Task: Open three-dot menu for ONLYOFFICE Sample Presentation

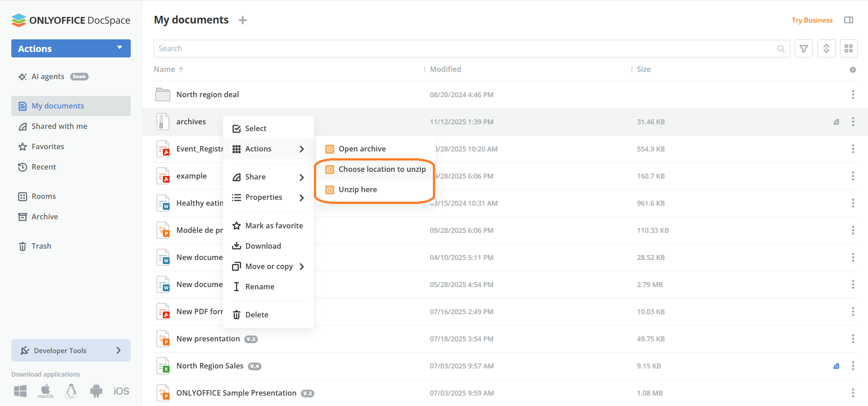Action: click(853, 393)
